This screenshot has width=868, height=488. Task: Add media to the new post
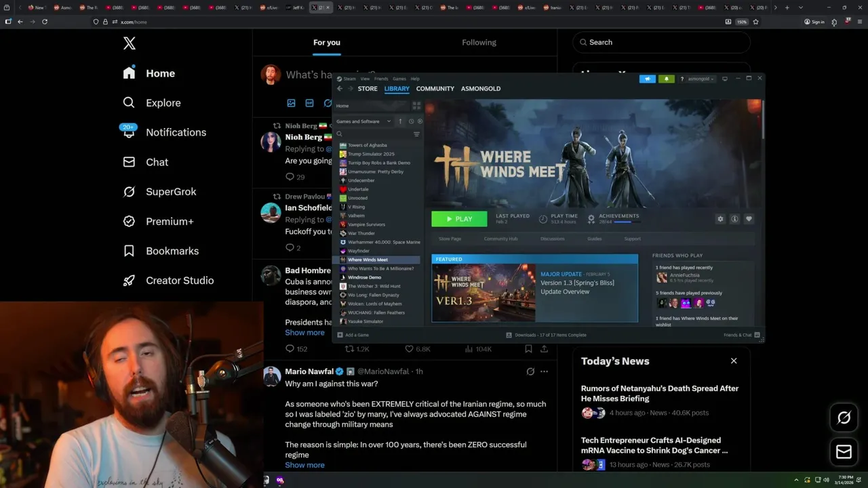[x=291, y=103]
